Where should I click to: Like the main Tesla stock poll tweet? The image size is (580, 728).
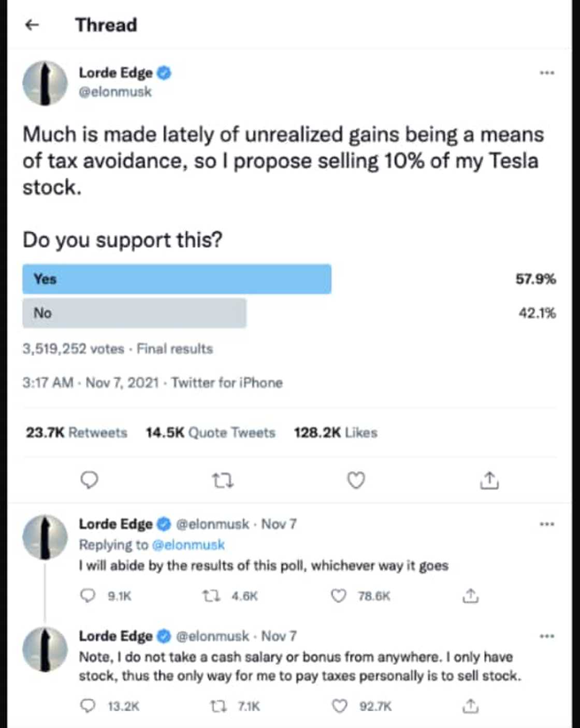[356, 480]
